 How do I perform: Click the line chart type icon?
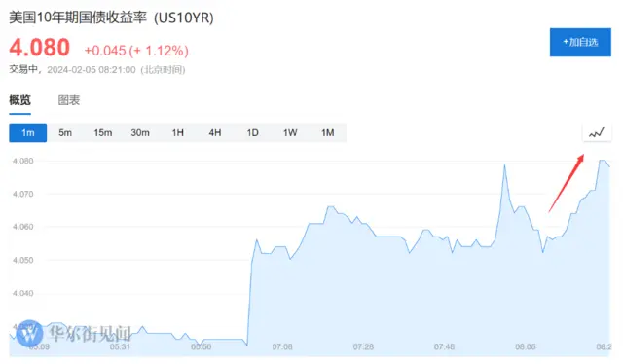pos(597,132)
